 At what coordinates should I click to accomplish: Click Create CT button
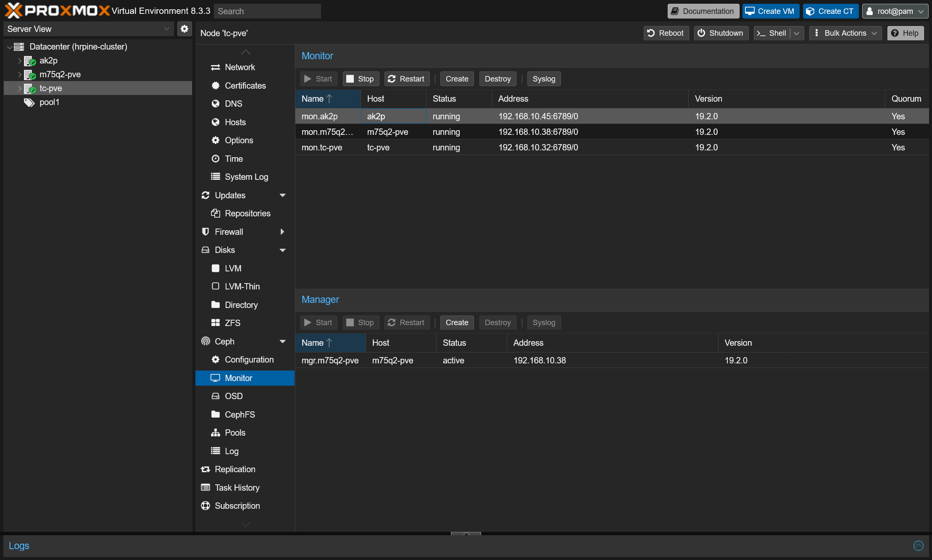(x=830, y=11)
